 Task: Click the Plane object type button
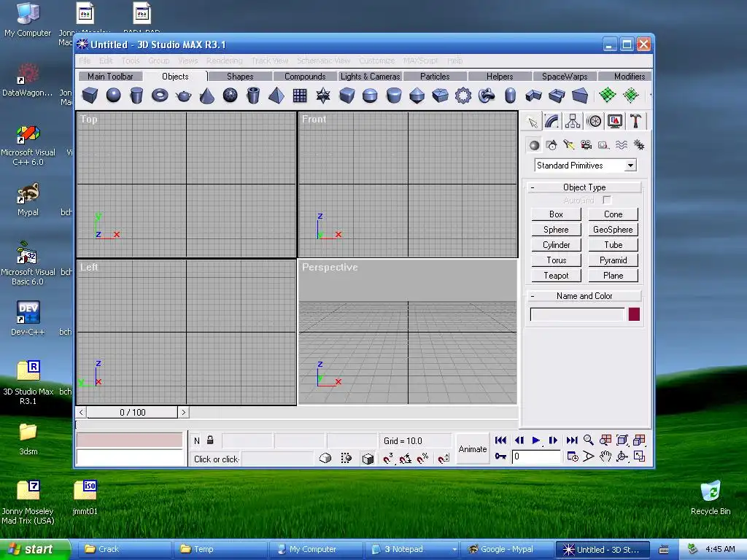tap(613, 275)
